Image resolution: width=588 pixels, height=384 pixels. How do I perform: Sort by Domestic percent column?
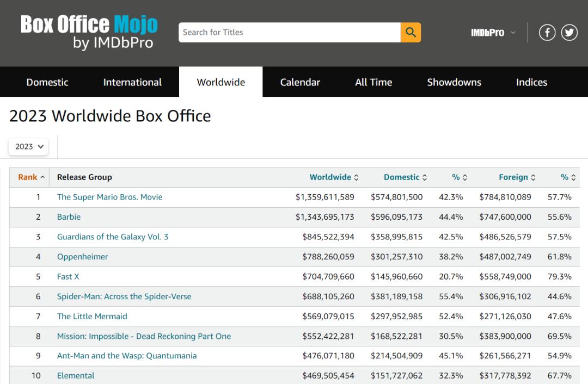(x=460, y=177)
